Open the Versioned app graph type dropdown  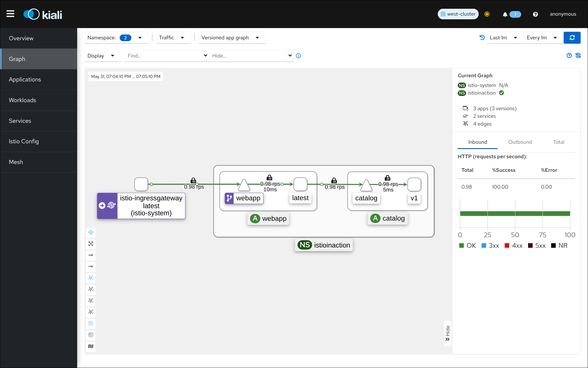pos(232,38)
